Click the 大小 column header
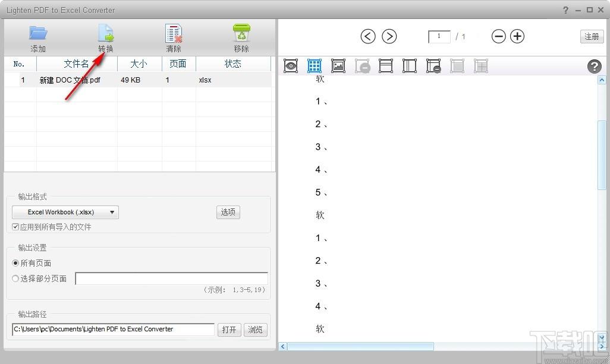Screen dimensions: 610x364 [139, 64]
